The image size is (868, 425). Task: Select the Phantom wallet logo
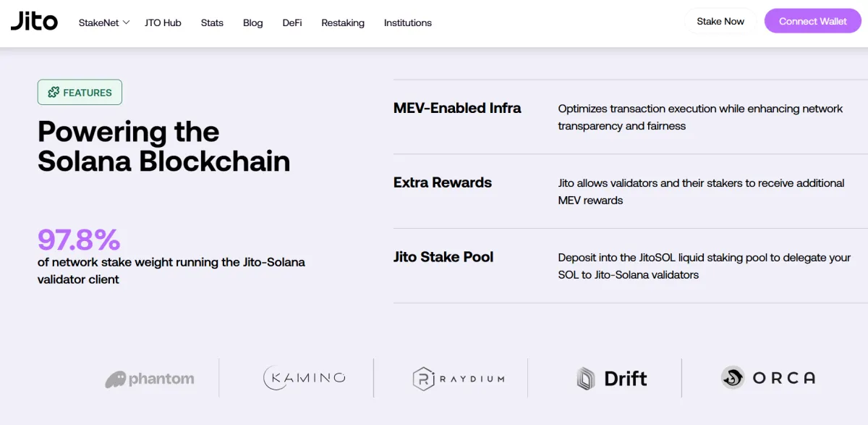tap(150, 378)
